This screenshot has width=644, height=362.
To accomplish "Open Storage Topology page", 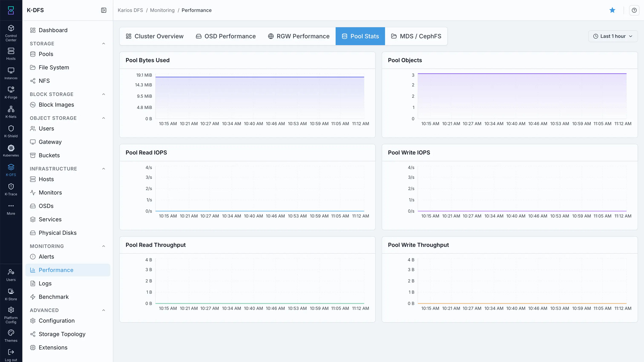I will 68,334.
